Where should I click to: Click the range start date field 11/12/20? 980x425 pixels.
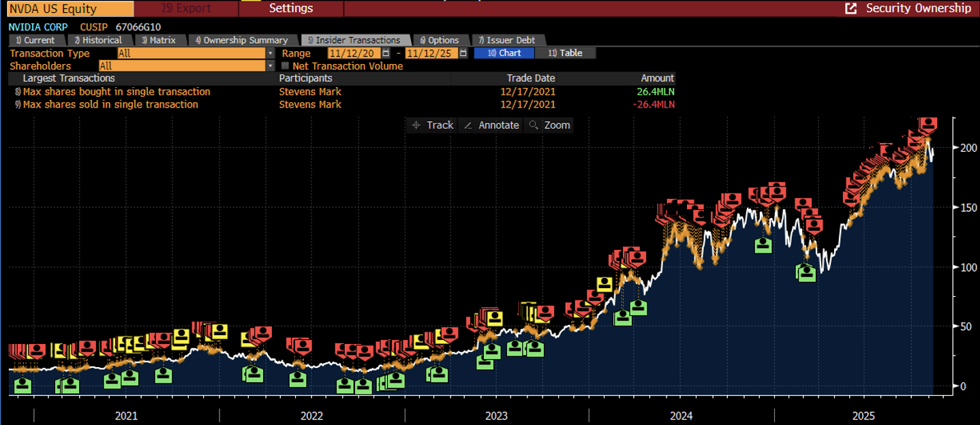pos(353,53)
